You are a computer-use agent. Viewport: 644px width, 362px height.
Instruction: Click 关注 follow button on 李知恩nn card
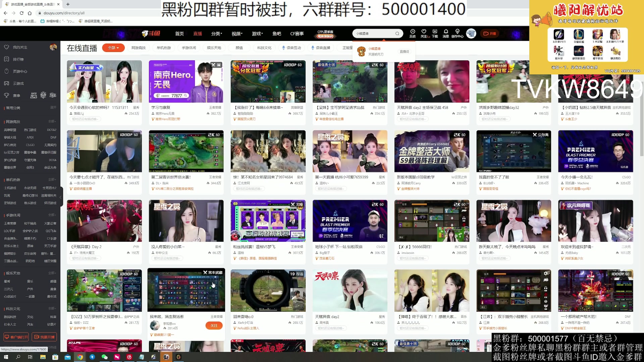214,325
